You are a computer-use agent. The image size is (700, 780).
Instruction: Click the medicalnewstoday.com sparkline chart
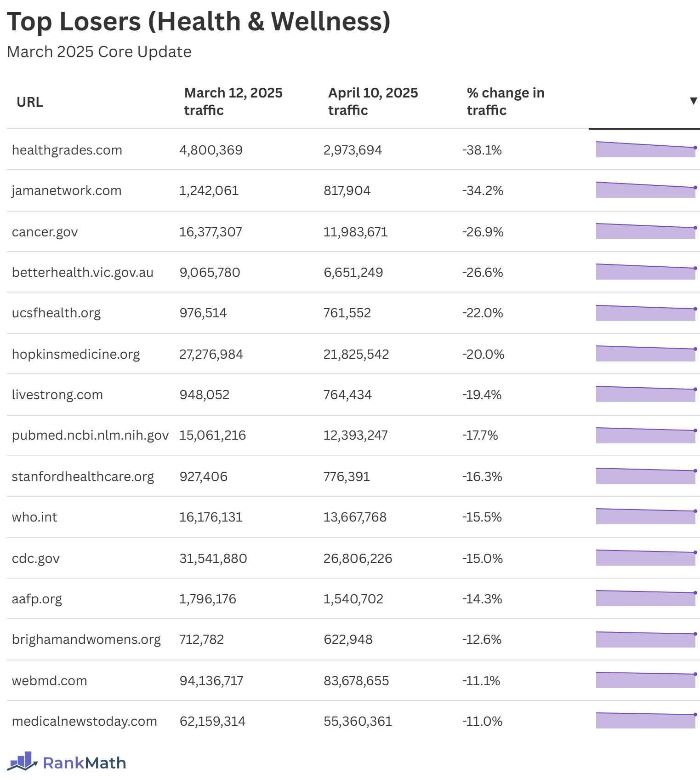(646, 720)
